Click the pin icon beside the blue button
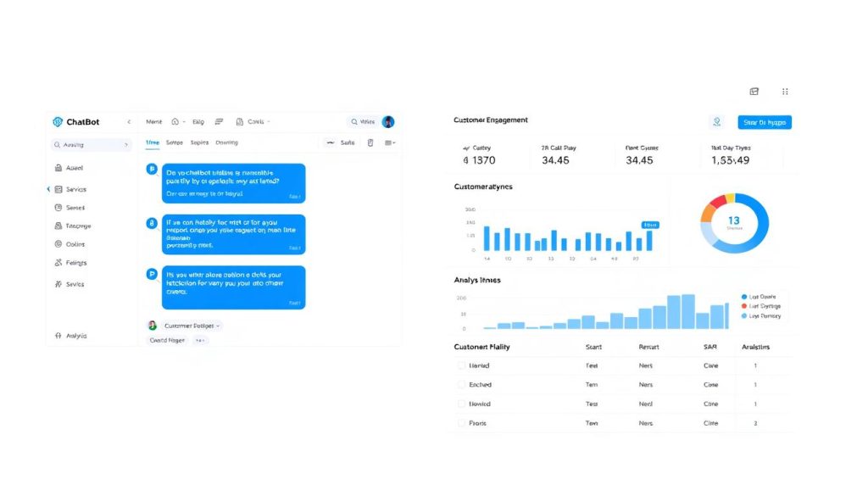Image resolution: width=868 pixels, height=496 pixels. coord(717,122)
